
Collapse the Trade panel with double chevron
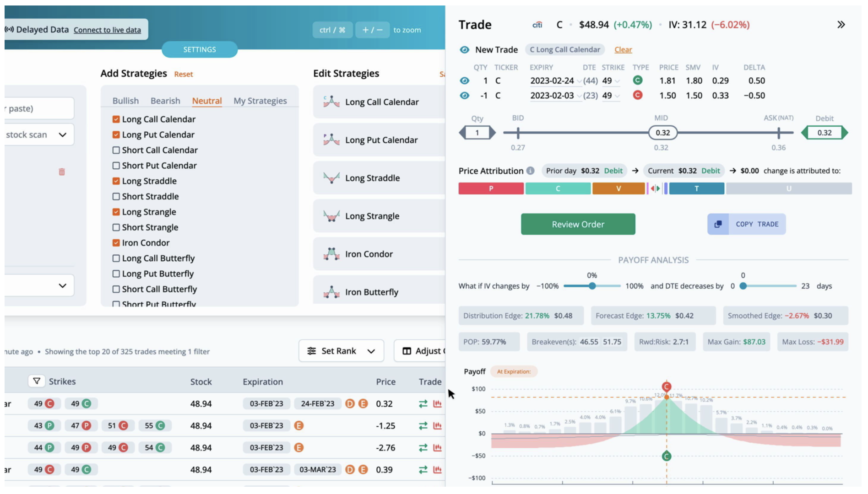pos(841,25)
